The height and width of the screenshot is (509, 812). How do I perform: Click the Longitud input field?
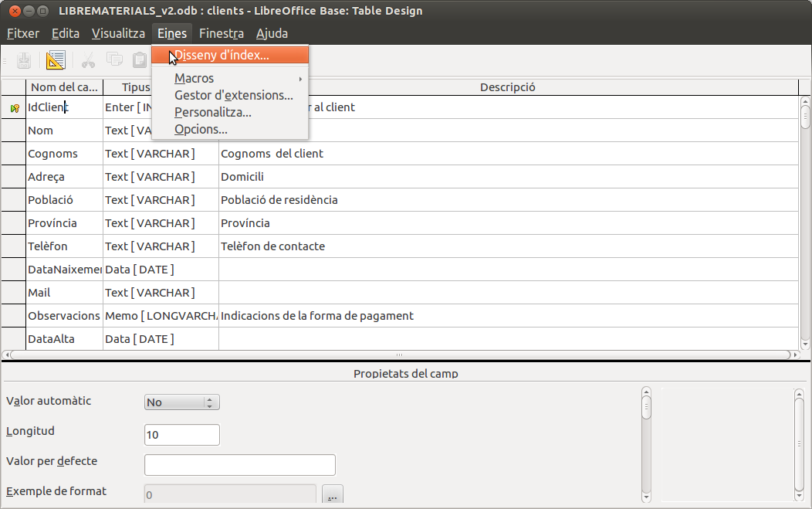pos(182,435)
